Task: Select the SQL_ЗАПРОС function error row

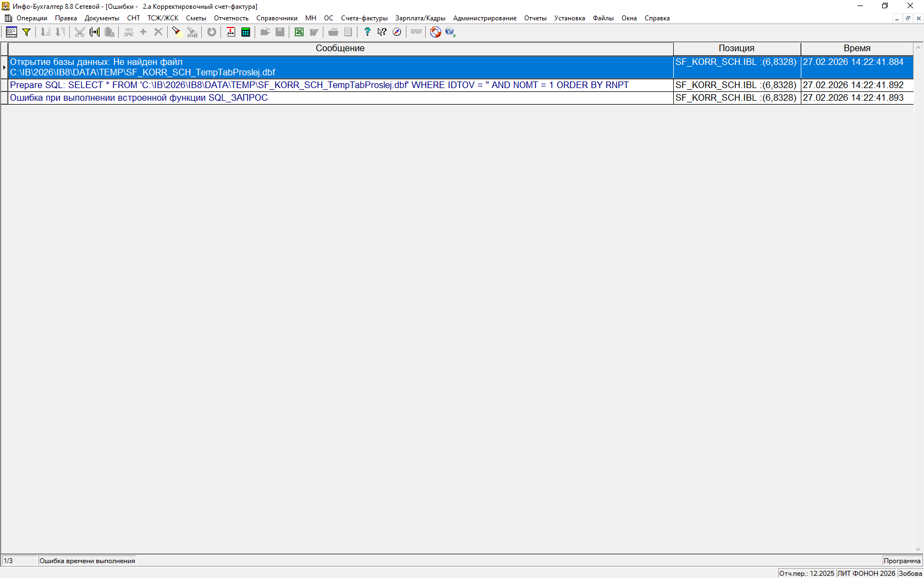Action: coord(139,98)
